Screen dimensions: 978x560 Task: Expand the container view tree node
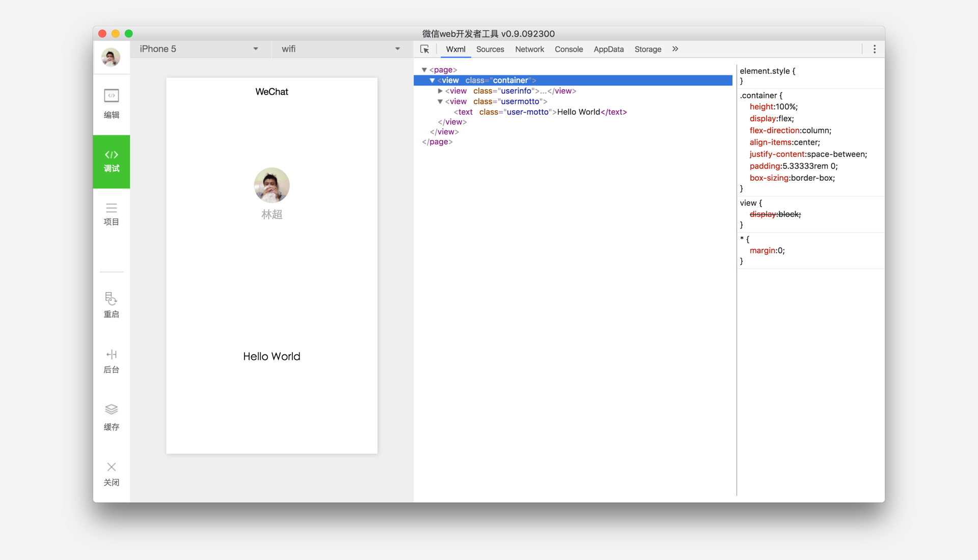430,80
